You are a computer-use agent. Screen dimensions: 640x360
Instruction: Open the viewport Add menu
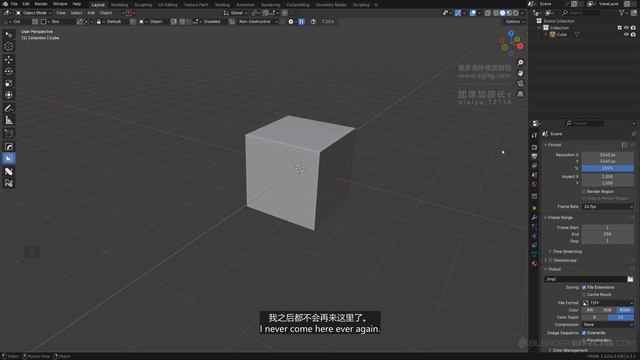[x=91, y=13]
